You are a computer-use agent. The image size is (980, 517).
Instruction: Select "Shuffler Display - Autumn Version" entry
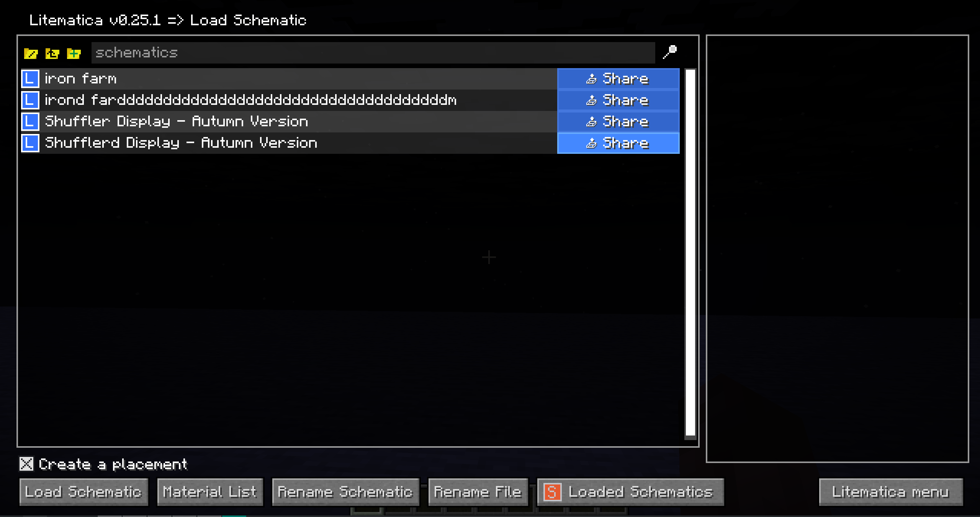[x=176, y=122]
